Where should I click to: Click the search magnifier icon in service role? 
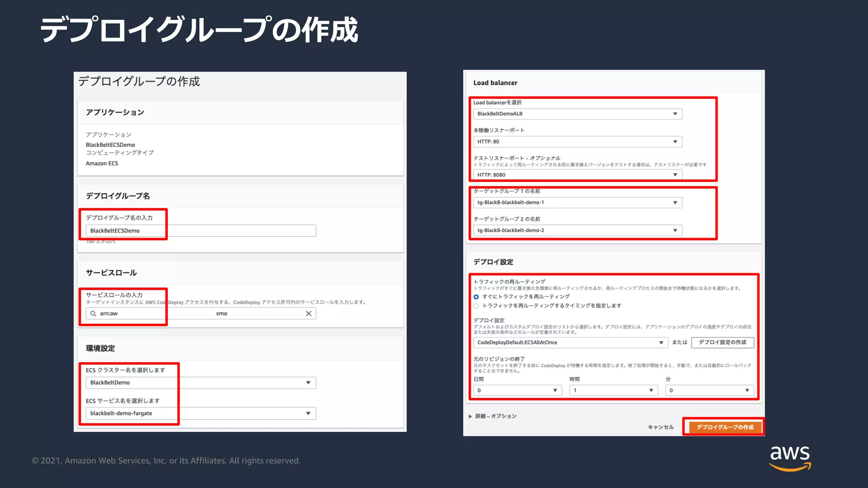93,313
